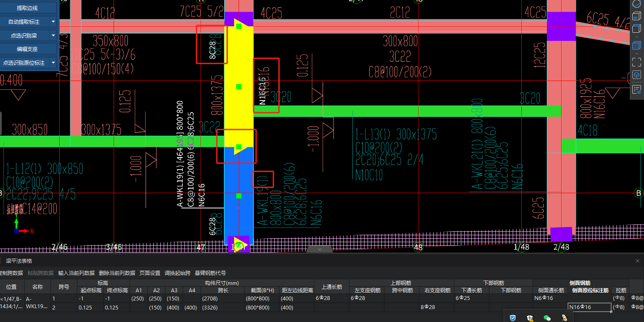Select row 2 右支座钢筋 cell 8⌀28
The width and height of the screenshot is (644, 322).
[x=437, y=307]
